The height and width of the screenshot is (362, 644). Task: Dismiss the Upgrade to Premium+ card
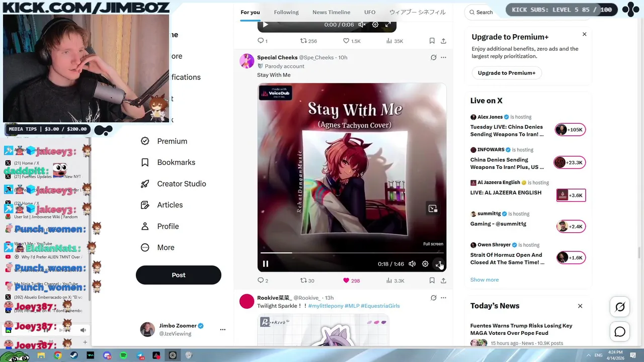(x=584, y=34)
